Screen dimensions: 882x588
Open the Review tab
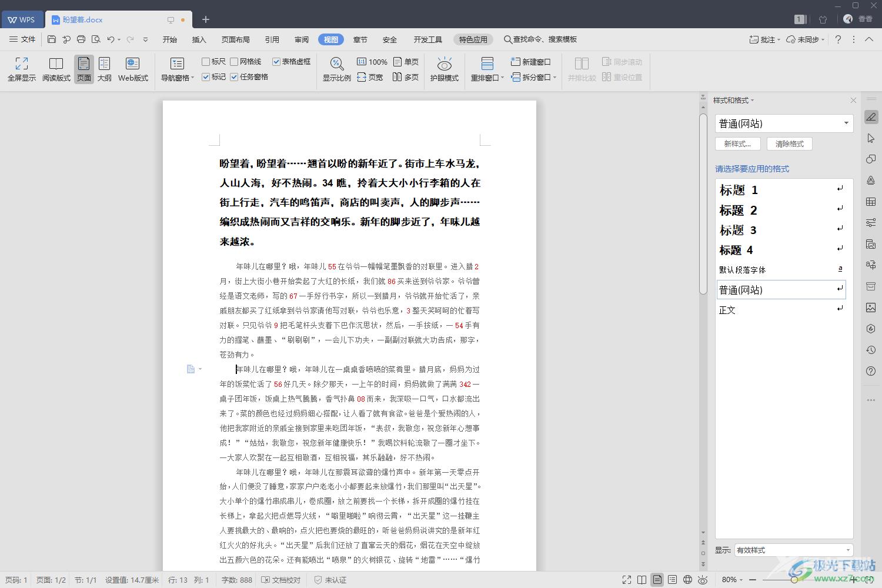tap(302, 39)
